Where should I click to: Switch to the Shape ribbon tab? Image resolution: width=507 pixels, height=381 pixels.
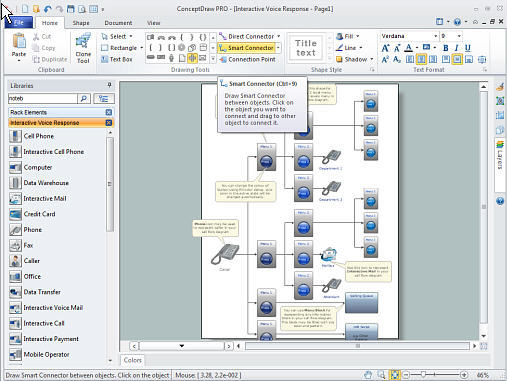coord(81,23)
